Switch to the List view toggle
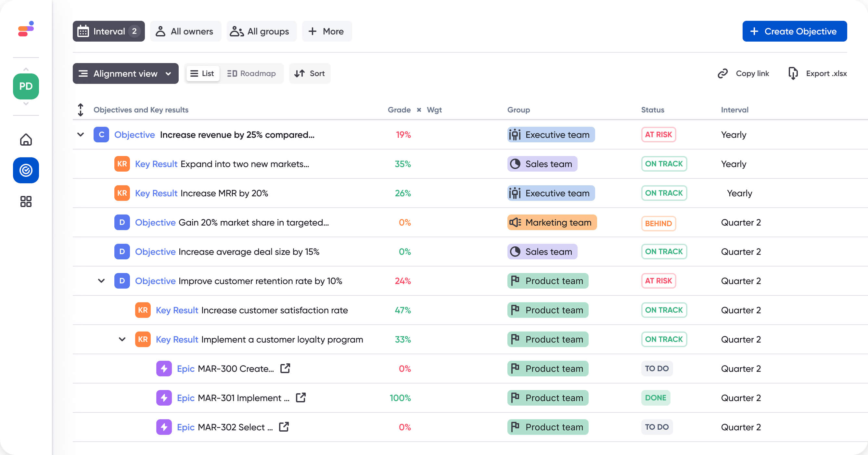 [202, 73]
